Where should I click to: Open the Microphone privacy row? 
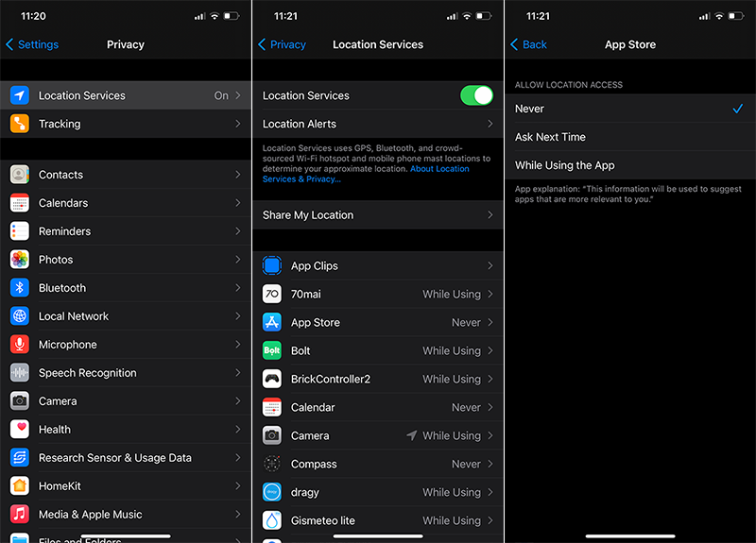click(x=126, y=345)
